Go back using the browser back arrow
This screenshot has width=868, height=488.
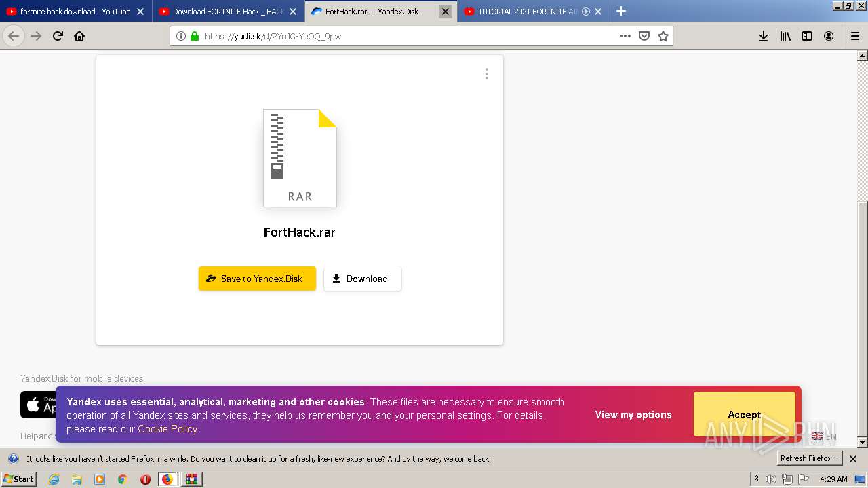tap(14, 36)
